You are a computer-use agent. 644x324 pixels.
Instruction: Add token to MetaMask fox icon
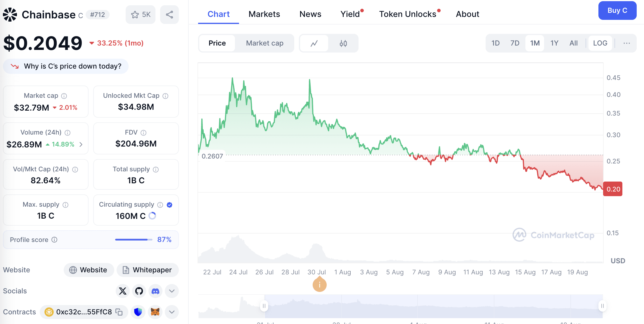[x=155, y=312]
